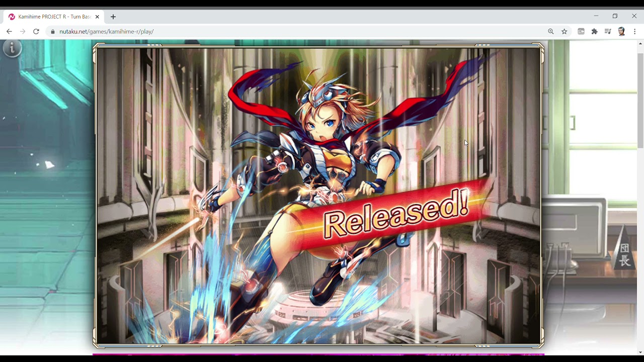Reload the Kamihime page

tap(36, 31)
